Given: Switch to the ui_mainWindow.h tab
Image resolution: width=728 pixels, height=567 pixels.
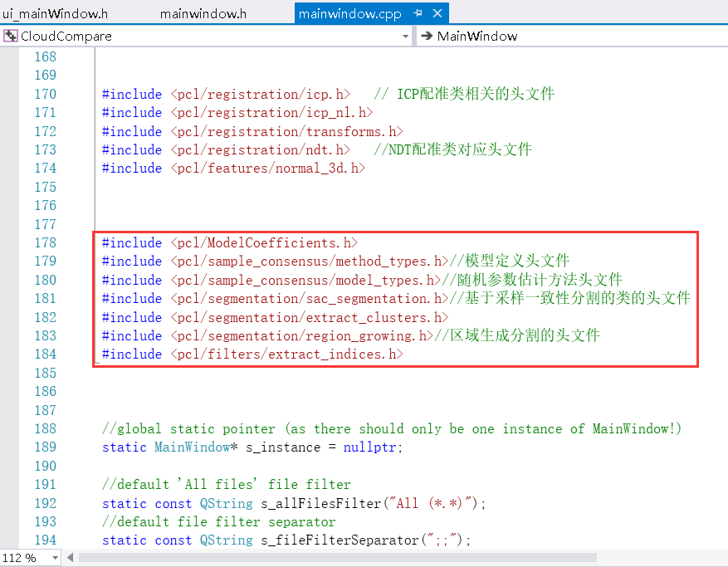Looking at the screenshot, I should pyautogui.click(x=56, y=12).
